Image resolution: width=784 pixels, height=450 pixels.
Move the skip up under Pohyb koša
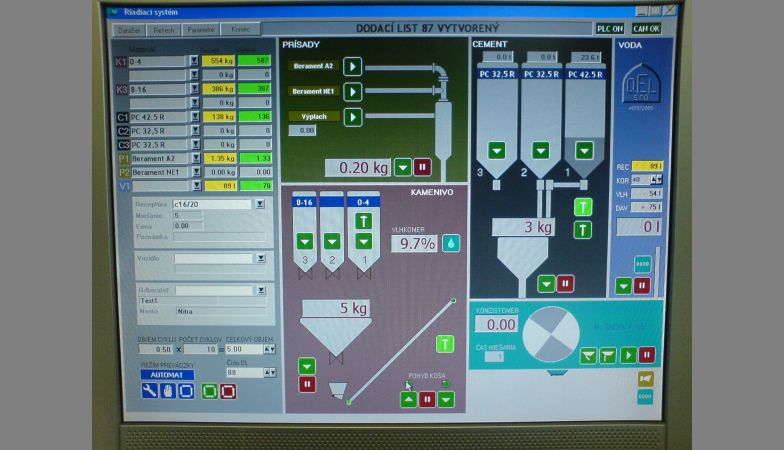pos(408,399)
